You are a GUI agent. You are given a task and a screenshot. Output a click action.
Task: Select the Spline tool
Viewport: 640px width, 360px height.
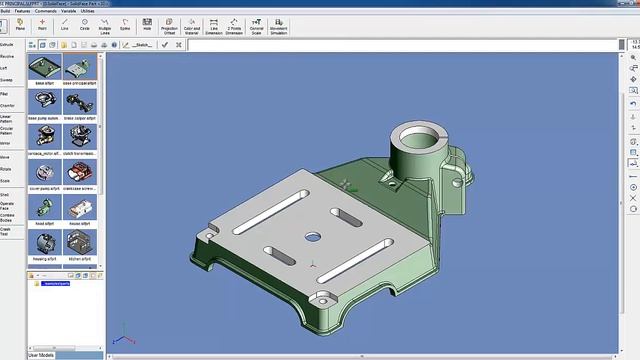tap(125, 24)
